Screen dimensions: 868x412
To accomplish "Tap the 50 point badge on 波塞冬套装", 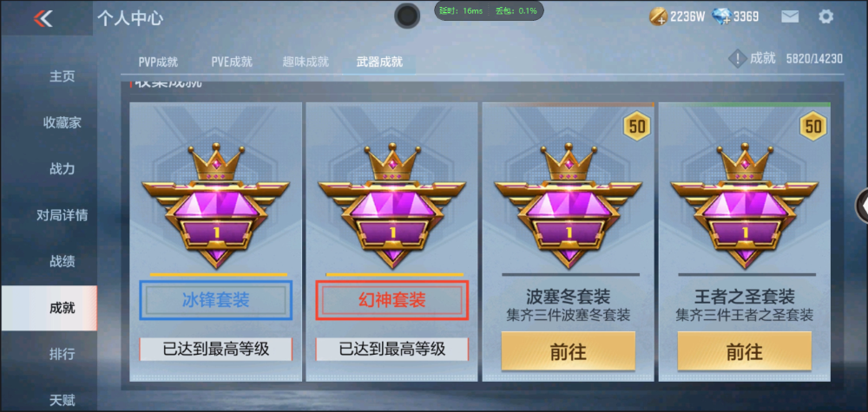I will [x=636, y=127].
